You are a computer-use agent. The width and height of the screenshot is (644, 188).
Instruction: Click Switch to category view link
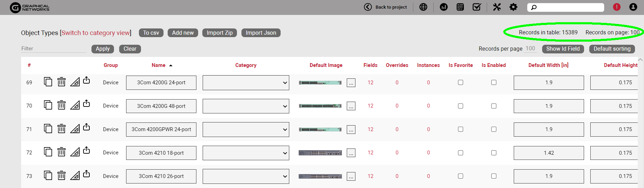(x=96, y=33)
